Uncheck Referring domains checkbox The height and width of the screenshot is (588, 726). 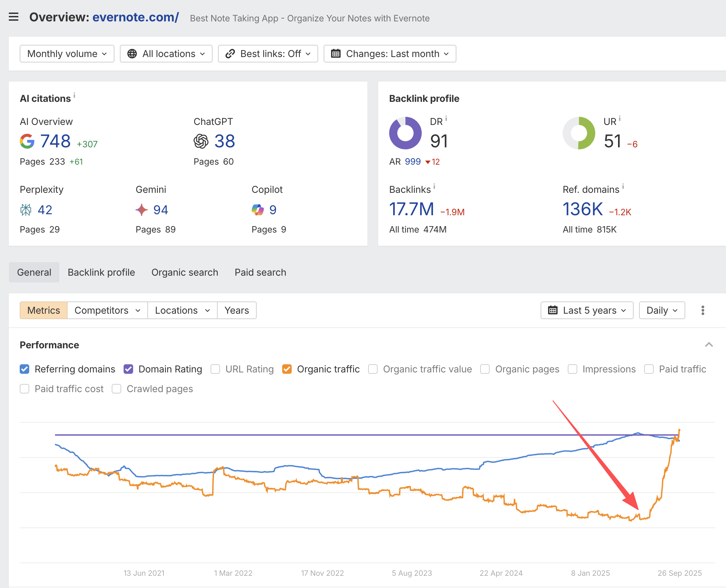(24, 369)
